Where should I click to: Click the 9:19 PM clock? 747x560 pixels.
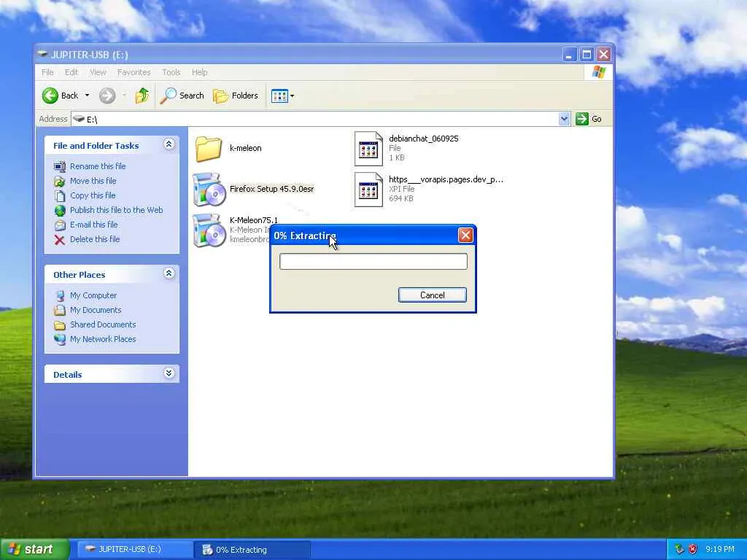[x=720, y=549]
